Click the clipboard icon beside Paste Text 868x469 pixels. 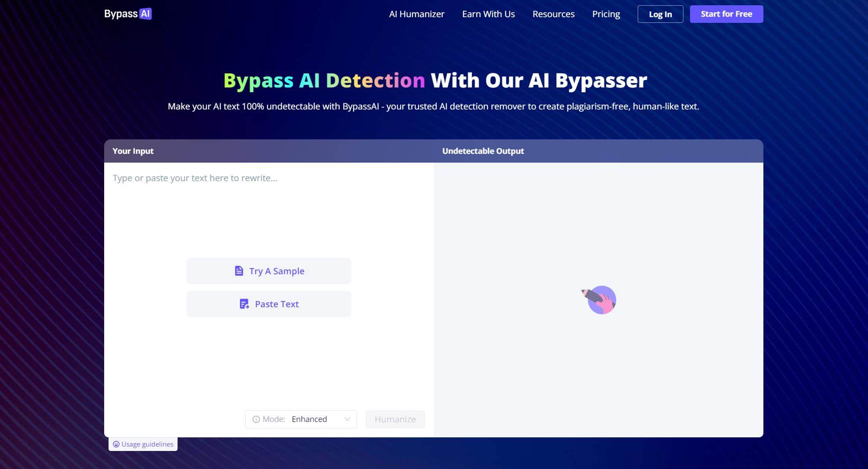pyautogui.click(x=244, y=304)
